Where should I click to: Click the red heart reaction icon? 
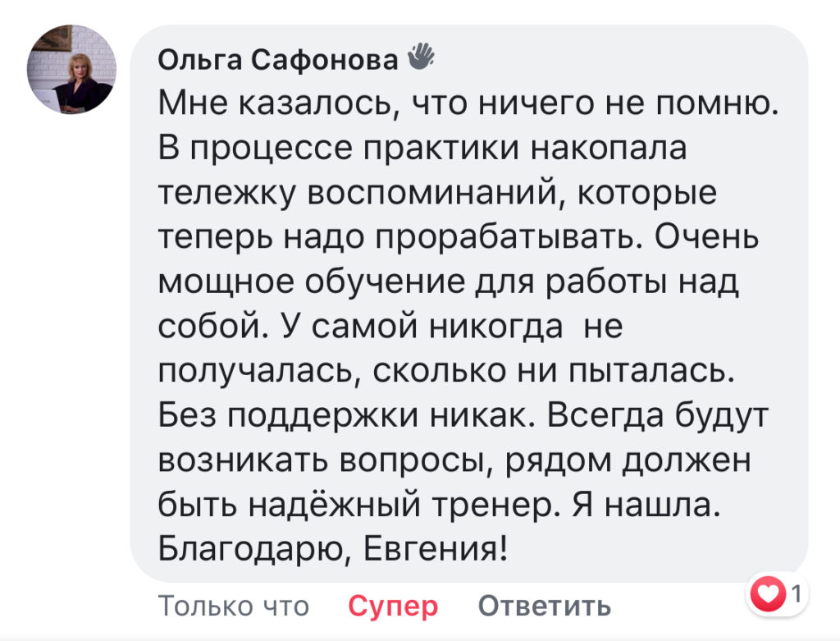pyautogui.click(x=769, y=593)
